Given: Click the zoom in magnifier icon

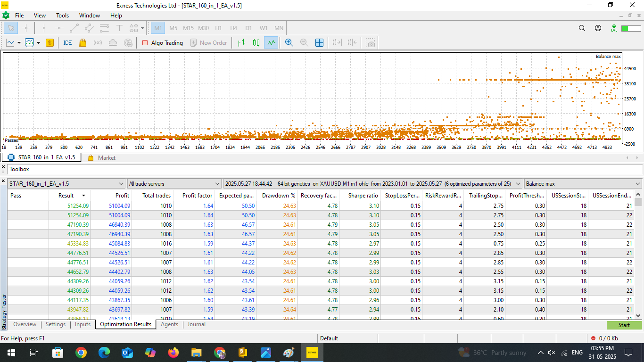Looking at the screenshot, I should pyautogui.click(x=289, y=43).
